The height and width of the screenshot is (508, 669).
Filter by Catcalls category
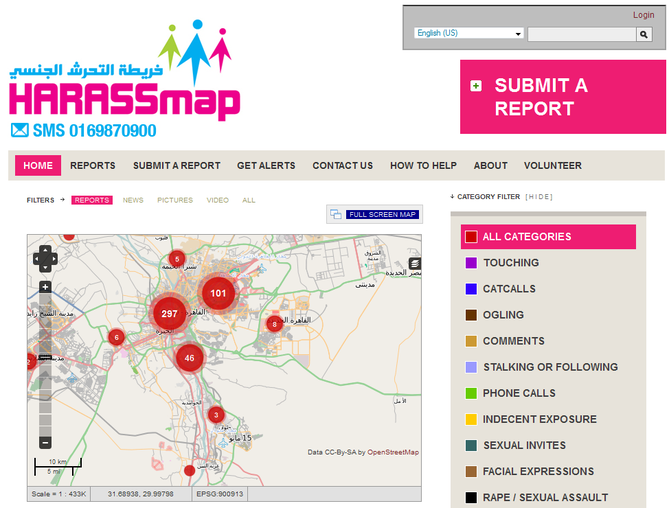[x=500, y=289]
